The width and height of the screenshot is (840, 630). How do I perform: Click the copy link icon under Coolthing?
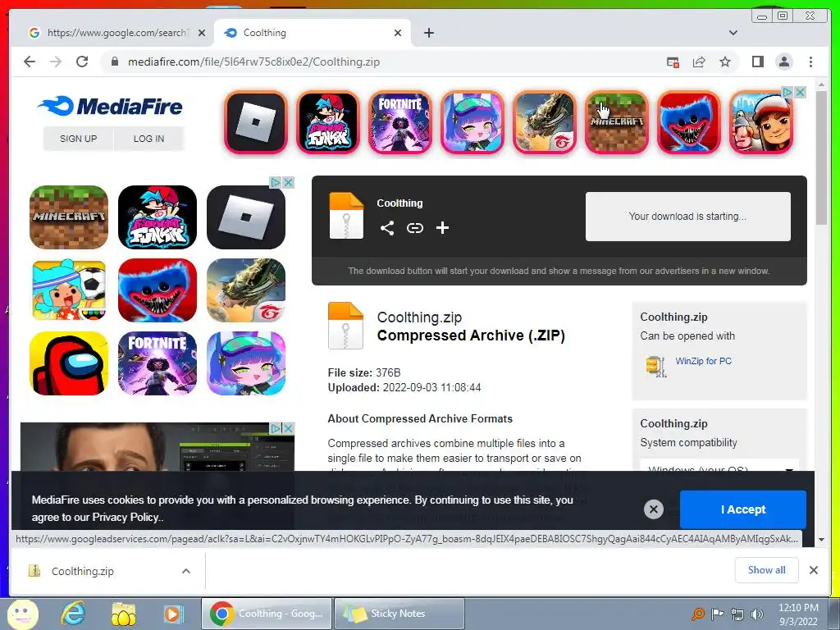pyautogui.click(x=414, y=228)
